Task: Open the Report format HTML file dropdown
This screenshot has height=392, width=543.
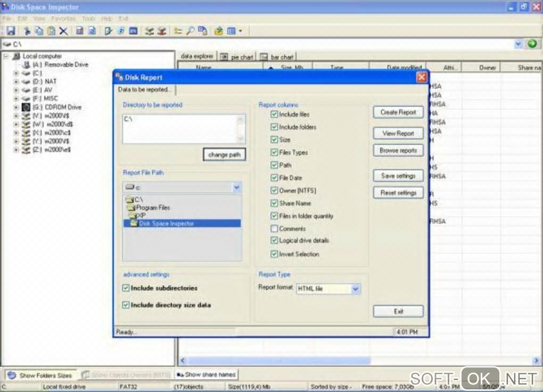Action: coord(356,289)
